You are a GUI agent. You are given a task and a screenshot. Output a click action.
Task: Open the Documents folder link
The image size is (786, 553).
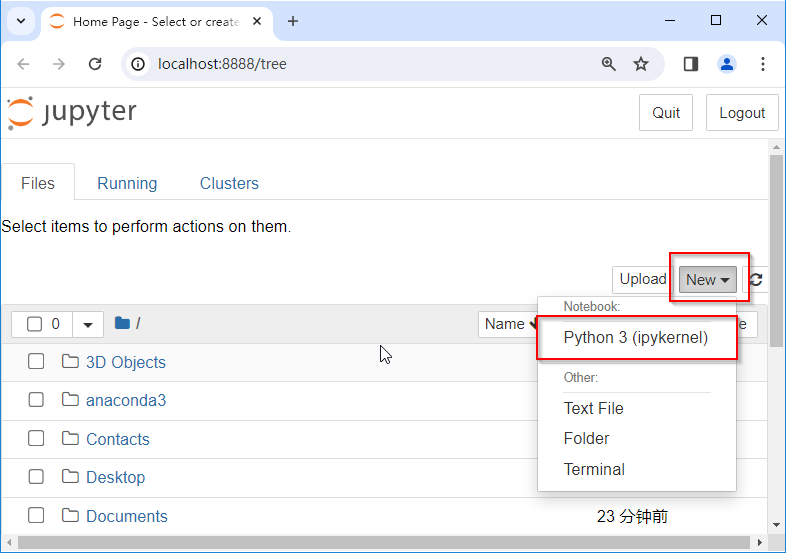127,516
